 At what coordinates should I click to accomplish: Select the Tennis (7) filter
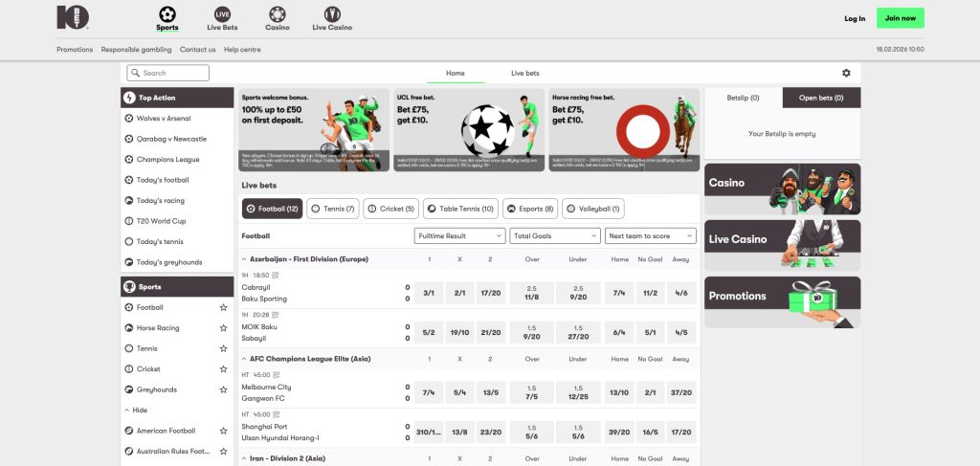click(333, 209)
